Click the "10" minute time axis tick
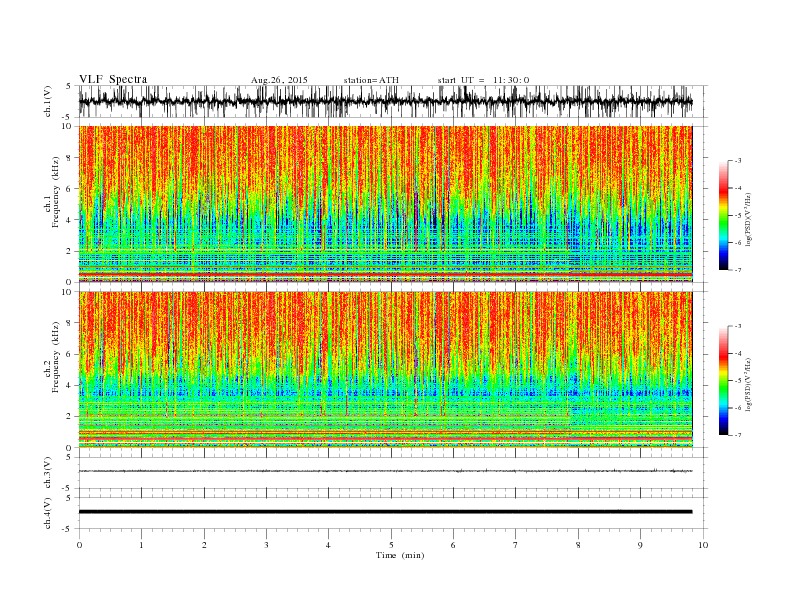The height and width of the screenshot is (612, 792). (x=703, y=545)
